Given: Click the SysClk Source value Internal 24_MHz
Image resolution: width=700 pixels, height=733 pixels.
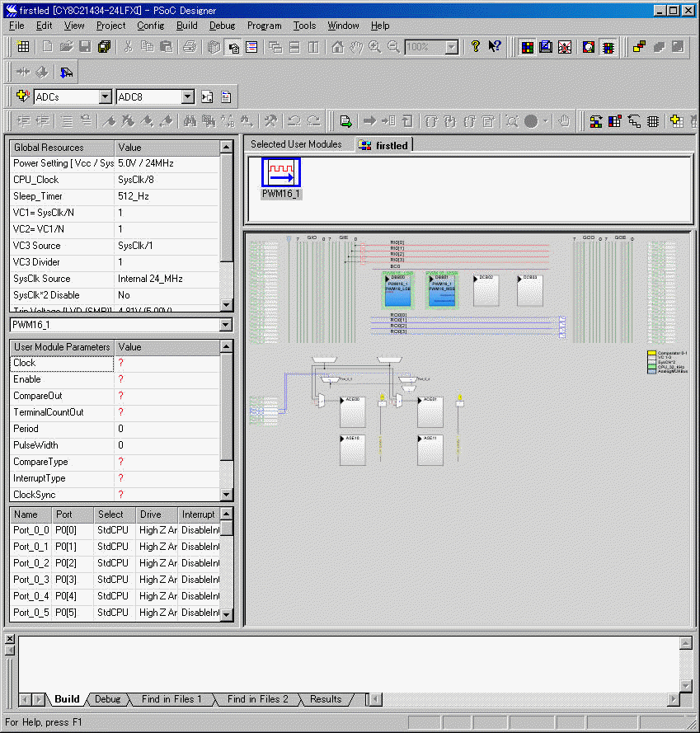Looking at the screenshot, I should pyautogui.click(x=167, y=279).
